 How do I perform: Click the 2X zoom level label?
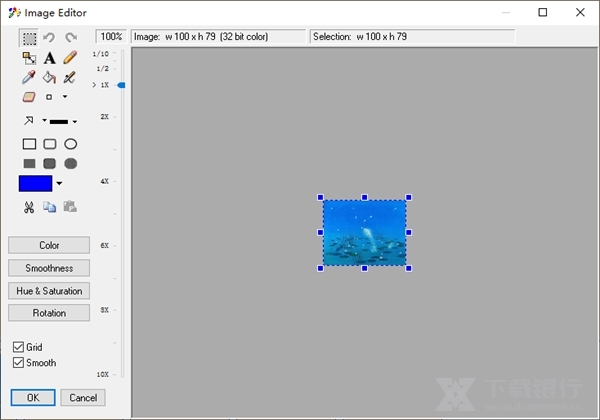pos(104,117)
